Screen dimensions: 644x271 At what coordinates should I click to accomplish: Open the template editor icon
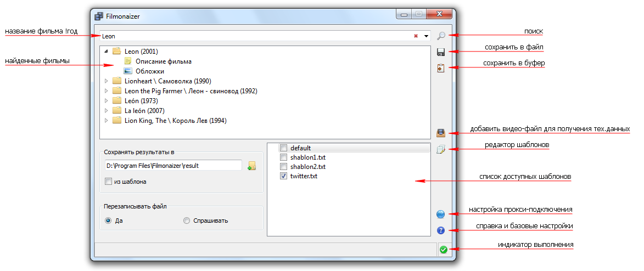point(440,149)
